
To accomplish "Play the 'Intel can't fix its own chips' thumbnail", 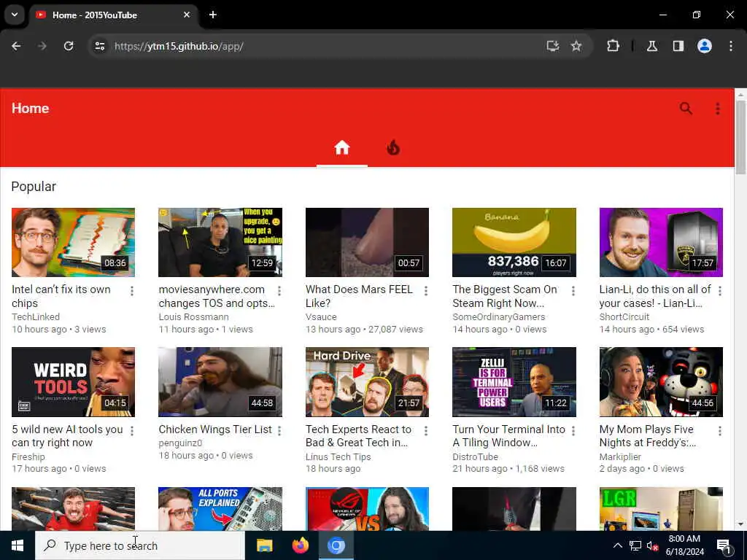I will [x=73, y=242].
